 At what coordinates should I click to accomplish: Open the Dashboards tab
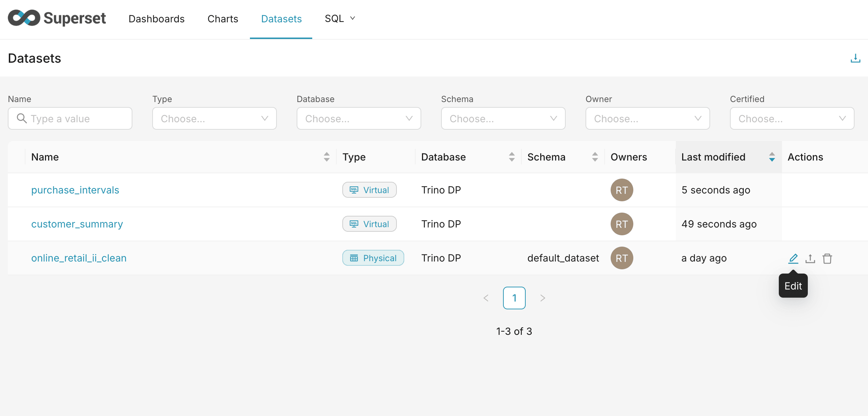pos(156,19)
